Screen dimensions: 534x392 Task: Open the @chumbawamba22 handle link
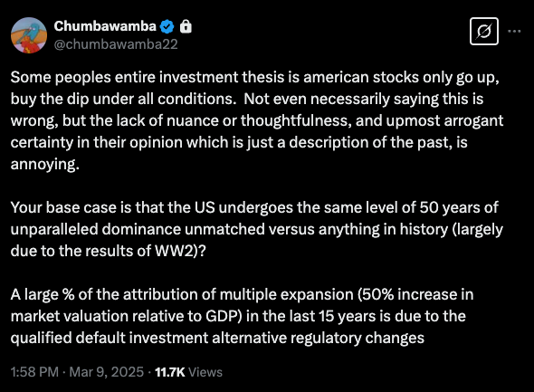pyautogui.click(x=116, y=44)
